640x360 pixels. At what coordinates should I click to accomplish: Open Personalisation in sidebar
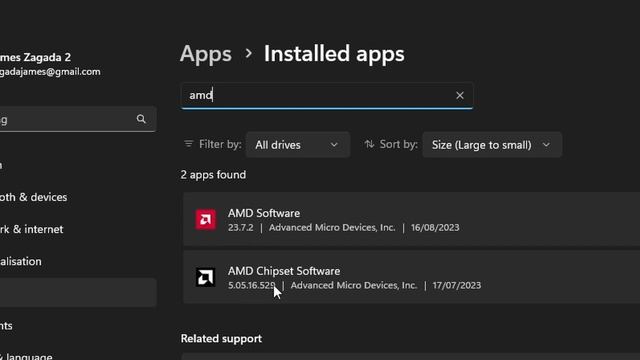point(21,261)
